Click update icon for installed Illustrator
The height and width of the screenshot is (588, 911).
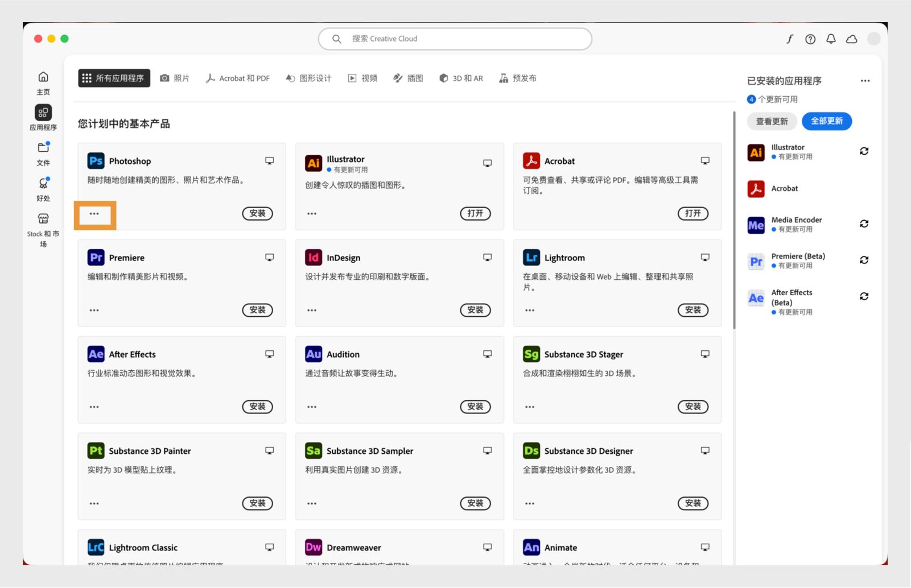864,151
